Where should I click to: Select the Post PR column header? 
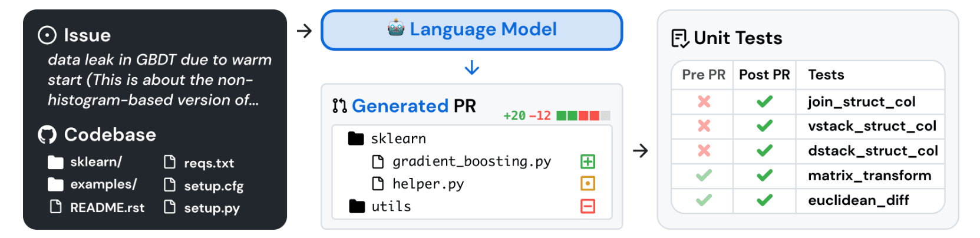pos(764,75)
